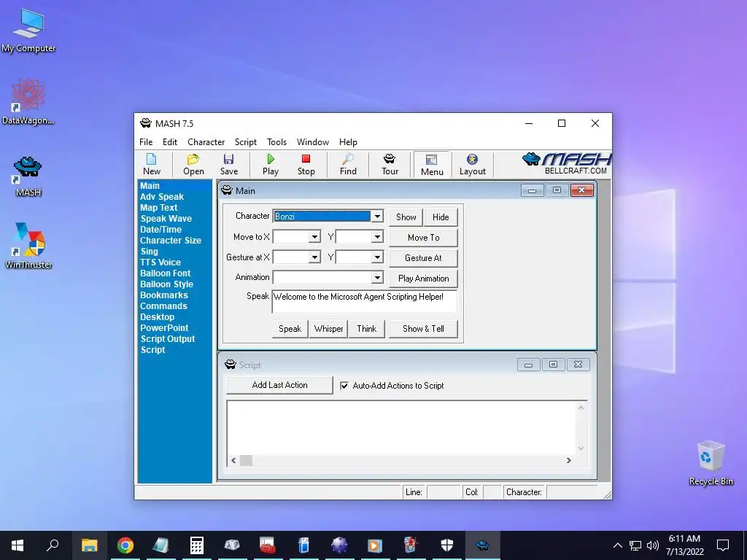Save the script using the Save icon

click(228, 164)
